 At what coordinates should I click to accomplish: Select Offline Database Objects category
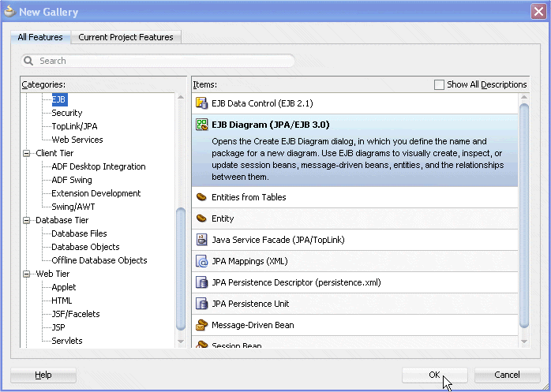[x=99, y=260]
